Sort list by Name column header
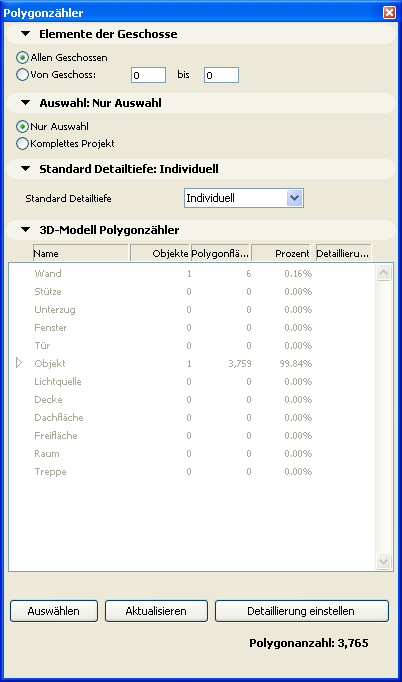This screenshot has height=682, width=402. pyautogui.click(x=80, y=253)
